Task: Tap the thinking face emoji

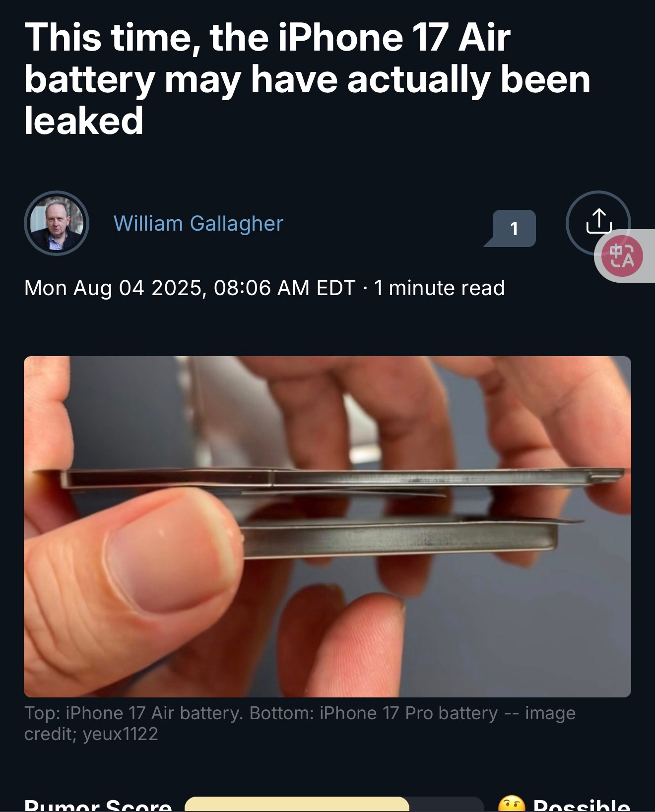Action: point(511,804)
